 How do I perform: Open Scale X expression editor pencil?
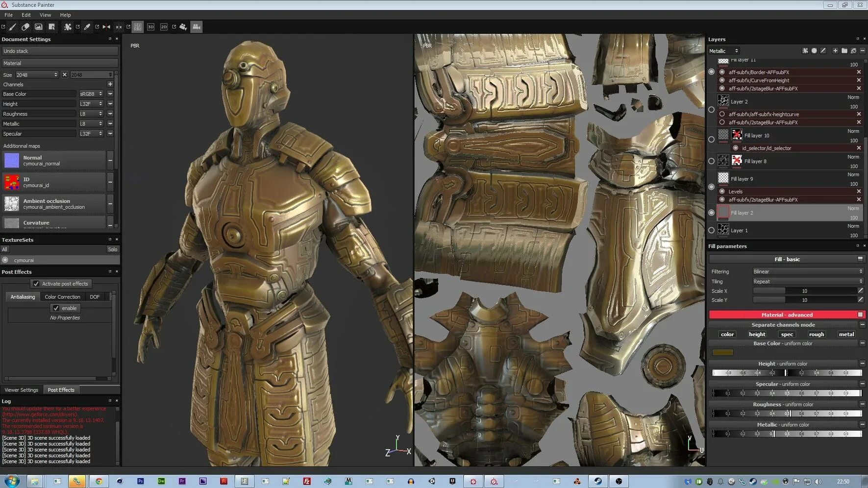point(861,291)
